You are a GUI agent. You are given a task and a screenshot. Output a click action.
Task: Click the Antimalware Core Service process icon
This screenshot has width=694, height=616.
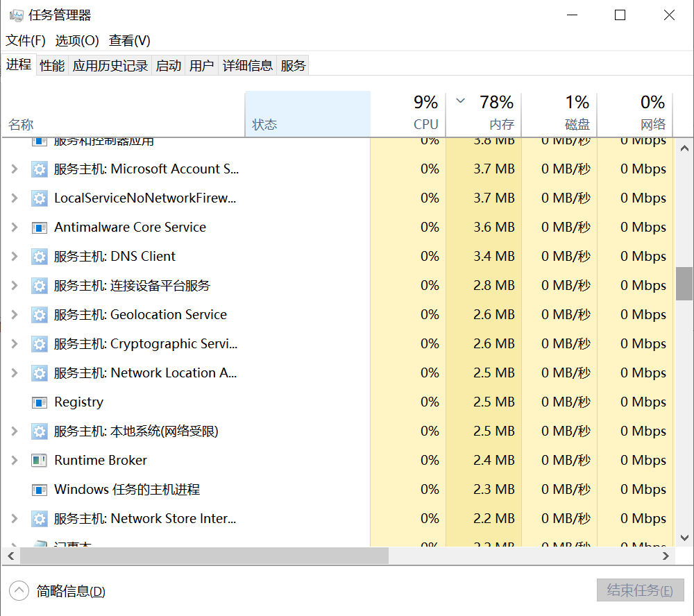tap(39, 228)
